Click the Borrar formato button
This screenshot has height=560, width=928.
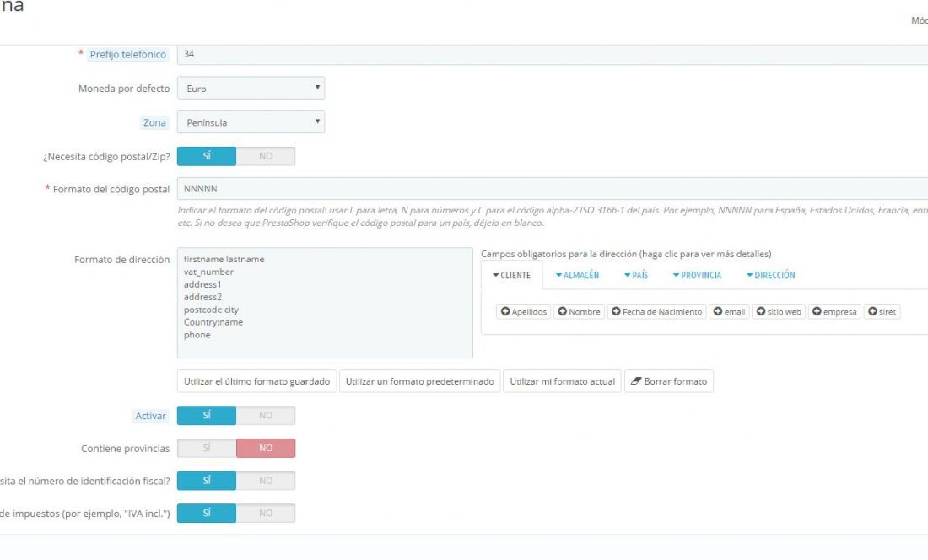[669, 381]
